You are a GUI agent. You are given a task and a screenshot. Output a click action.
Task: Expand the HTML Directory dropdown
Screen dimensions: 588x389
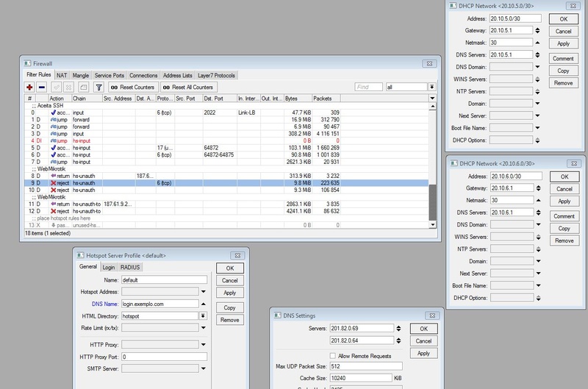[203, 315]
